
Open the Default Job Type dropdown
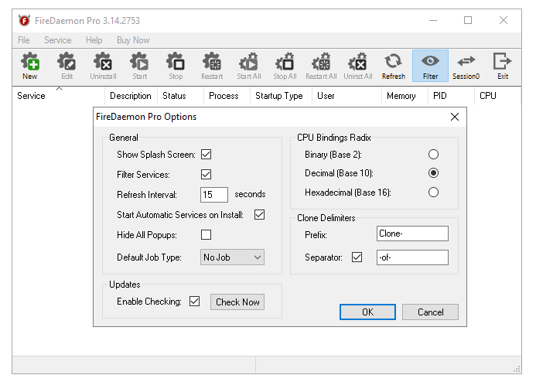(232, 257)
